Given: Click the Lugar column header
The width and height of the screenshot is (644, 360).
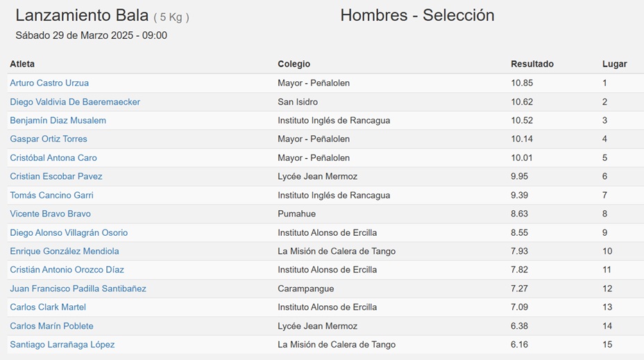Looking at the screenshot, I should [x=614, y=64].
